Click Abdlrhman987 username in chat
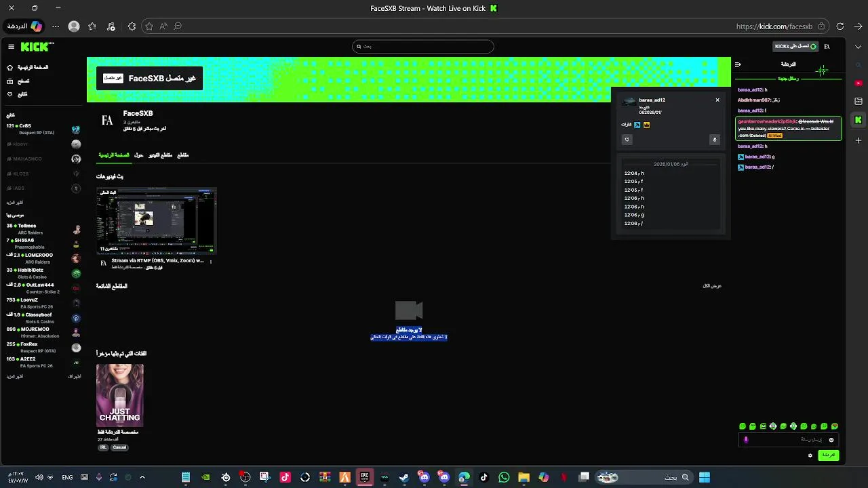Screen dimensions: 868x488 754,100
